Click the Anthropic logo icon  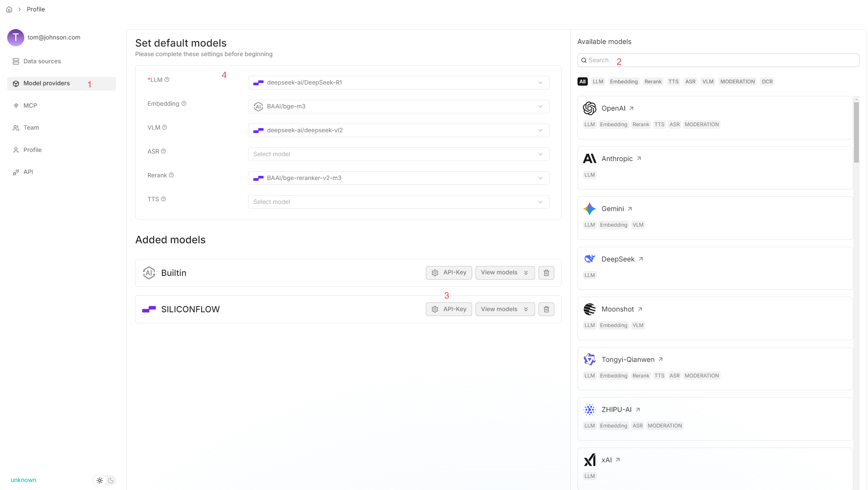[x=590, y=159]
